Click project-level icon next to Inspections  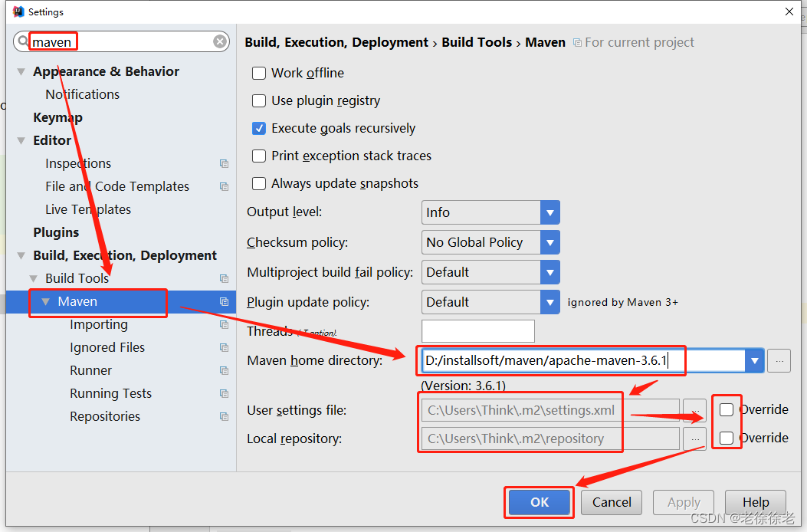tap(224, 164)
